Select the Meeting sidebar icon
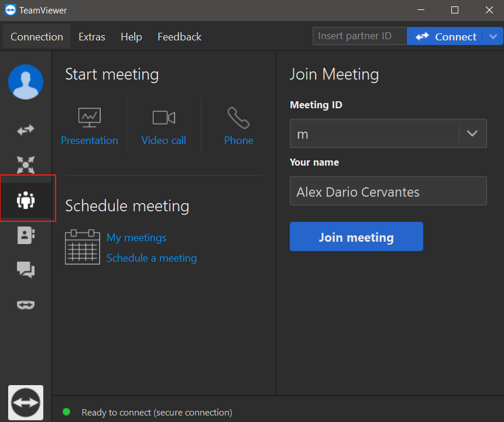This screenshot has height=422, width=504. coord(26,200)
